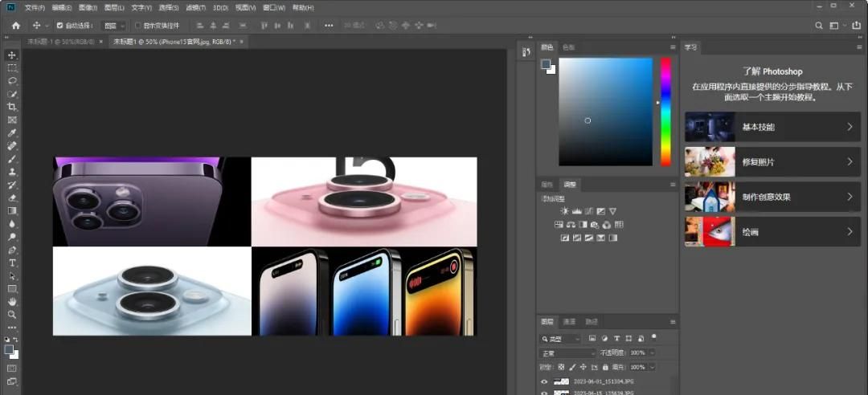Toggle lock position in Layers panel
Image resolution: width=868 pixels, height=395 pixels.
pos(583,367)
